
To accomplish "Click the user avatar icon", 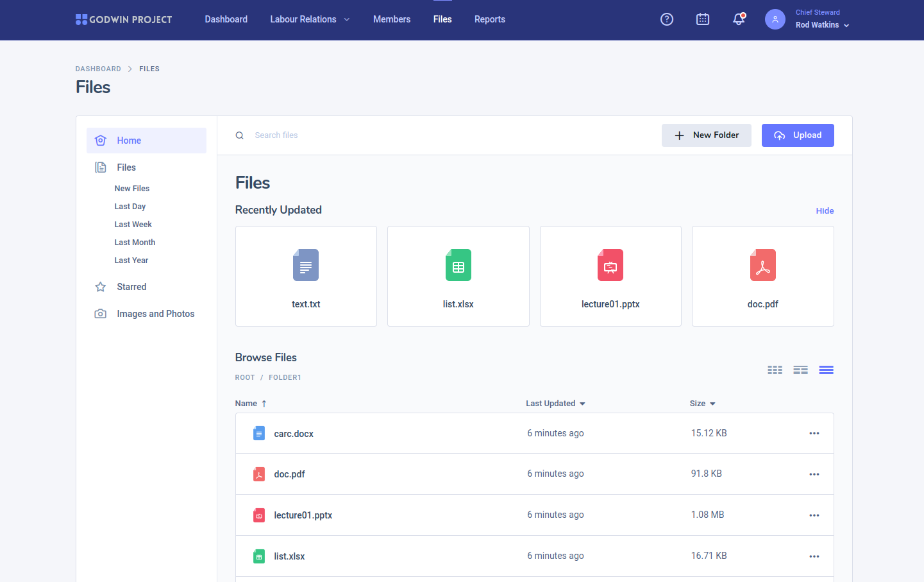I will click(x=775, y=19).
